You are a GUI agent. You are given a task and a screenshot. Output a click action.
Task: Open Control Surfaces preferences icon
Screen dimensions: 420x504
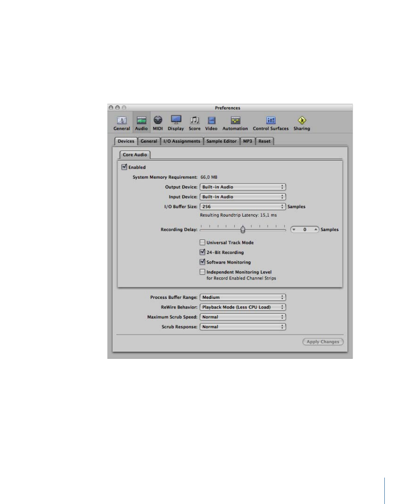pyautogui.click(x=271, y=123)
